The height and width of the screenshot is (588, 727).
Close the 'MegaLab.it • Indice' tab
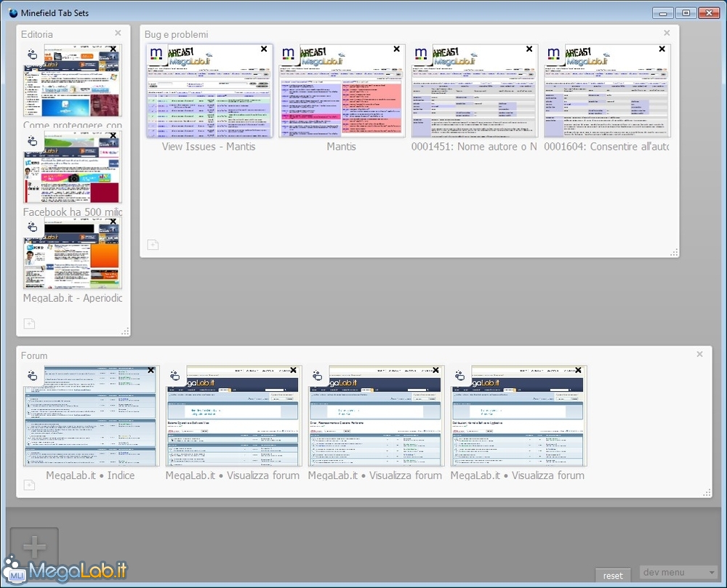[150, 370]
